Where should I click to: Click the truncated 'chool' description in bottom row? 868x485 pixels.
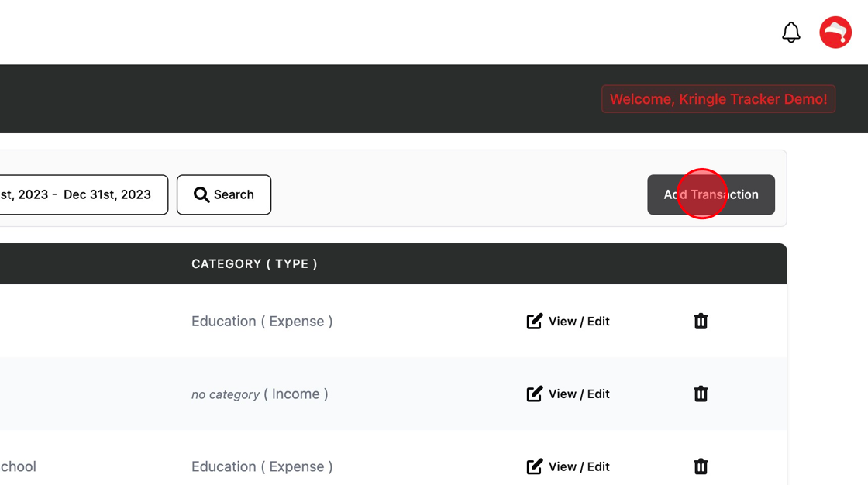coord(19,466)
